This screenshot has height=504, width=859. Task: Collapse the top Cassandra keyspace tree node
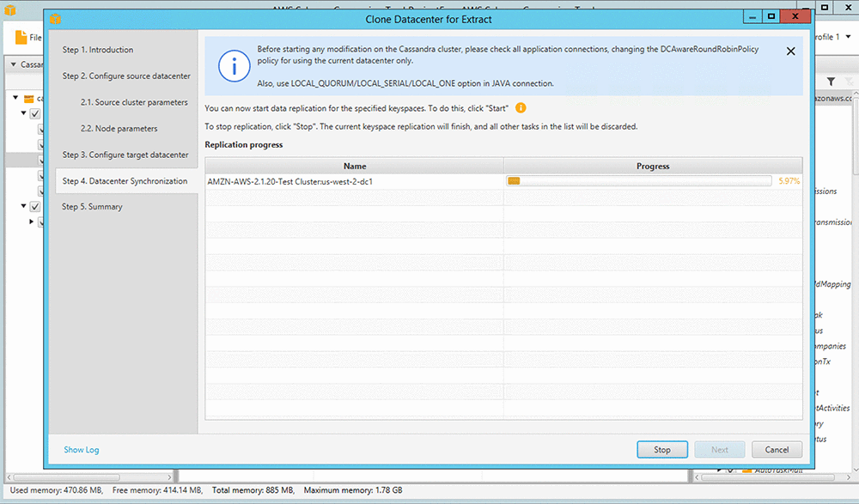pyautogui.click(x=15, y=97)
